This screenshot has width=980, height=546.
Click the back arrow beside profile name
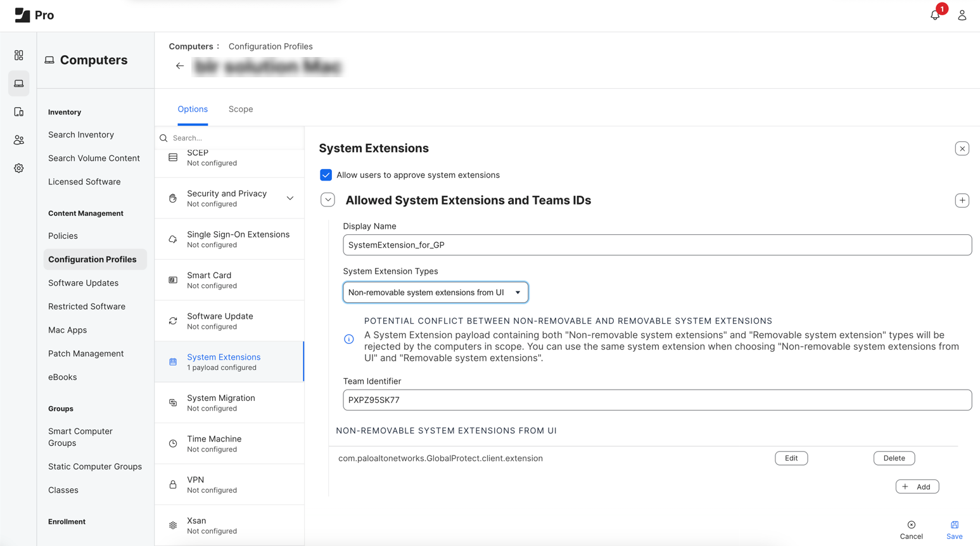point(180,66)
